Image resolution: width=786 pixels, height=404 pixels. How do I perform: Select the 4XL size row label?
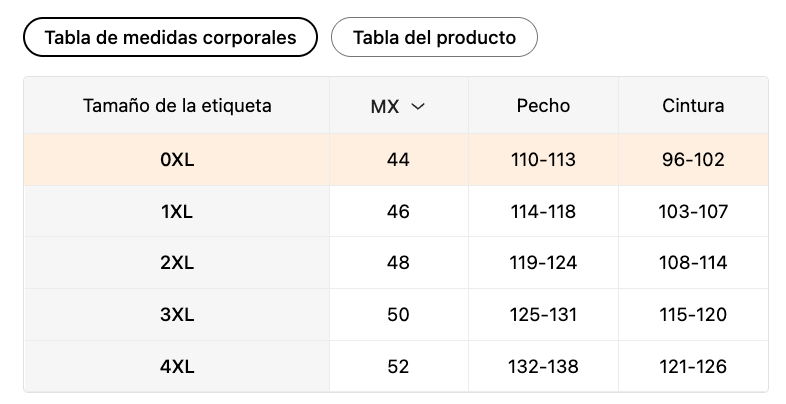click(x=177, y=367)
